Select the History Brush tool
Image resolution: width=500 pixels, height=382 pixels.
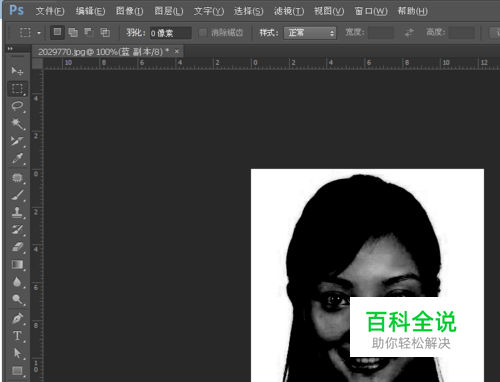pos(17,230)
